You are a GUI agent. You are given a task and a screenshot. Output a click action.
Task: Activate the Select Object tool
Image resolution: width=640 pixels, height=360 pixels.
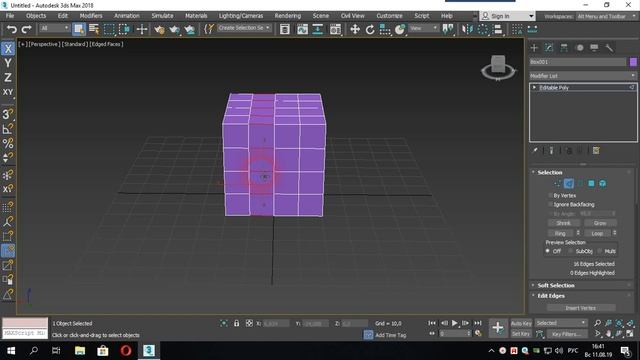[79, 29]
